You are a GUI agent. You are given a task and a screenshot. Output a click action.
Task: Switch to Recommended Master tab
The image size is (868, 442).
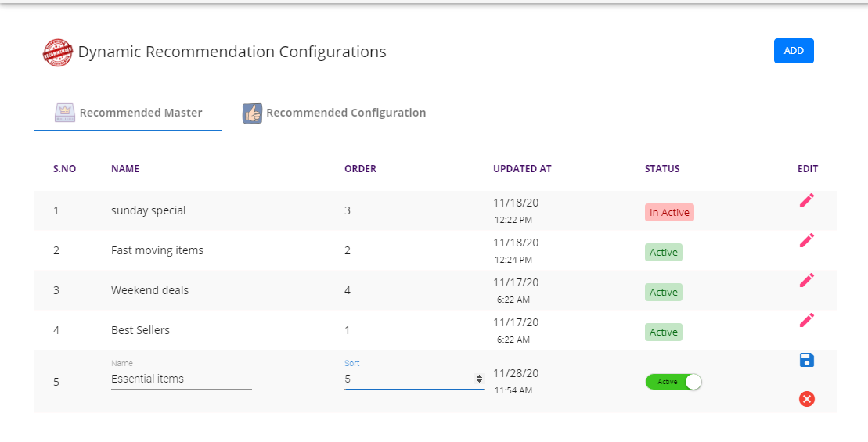pos(129,113)
